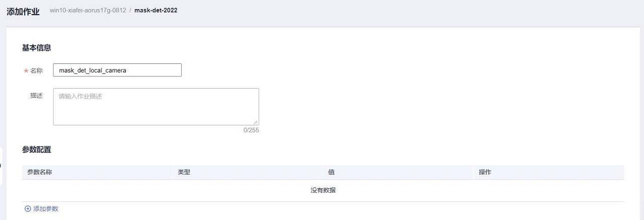This screenshot has width=644, height=220.
Task: Click the 基本信息 section heading
Action: [37, 48]
